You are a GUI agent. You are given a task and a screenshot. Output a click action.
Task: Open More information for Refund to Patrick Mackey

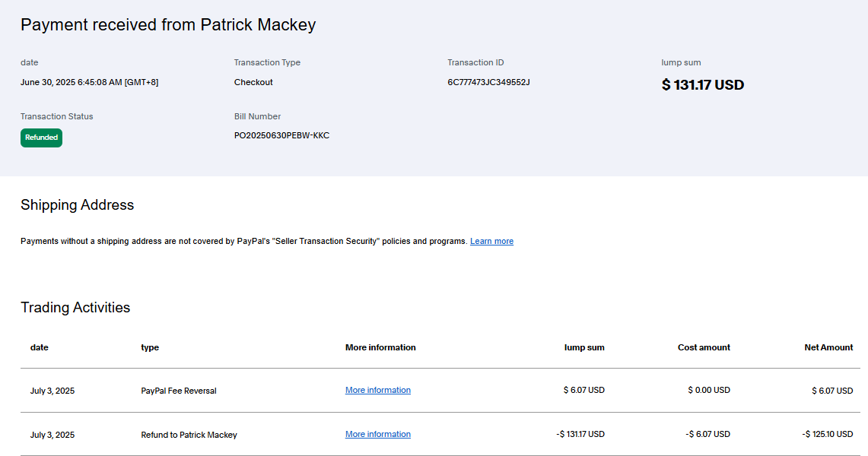[x=377, y=434]
